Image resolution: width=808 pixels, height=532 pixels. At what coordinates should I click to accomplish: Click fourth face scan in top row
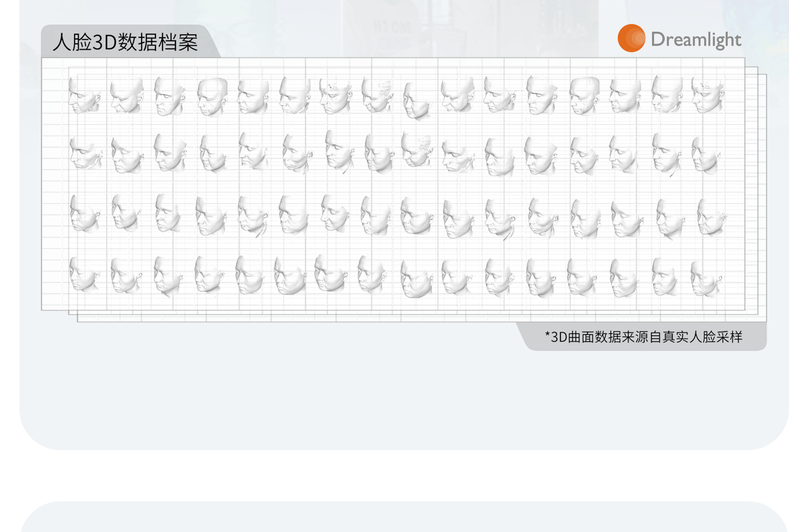(213, 97)
